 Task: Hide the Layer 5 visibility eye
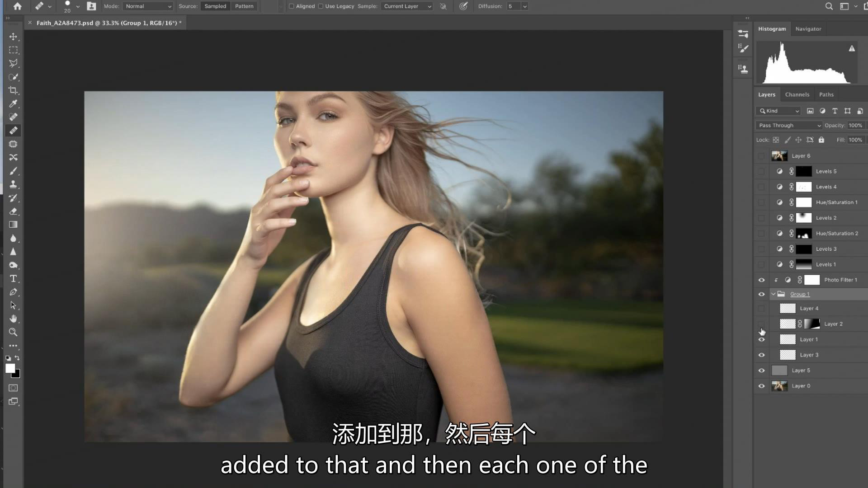pos(761,371)
